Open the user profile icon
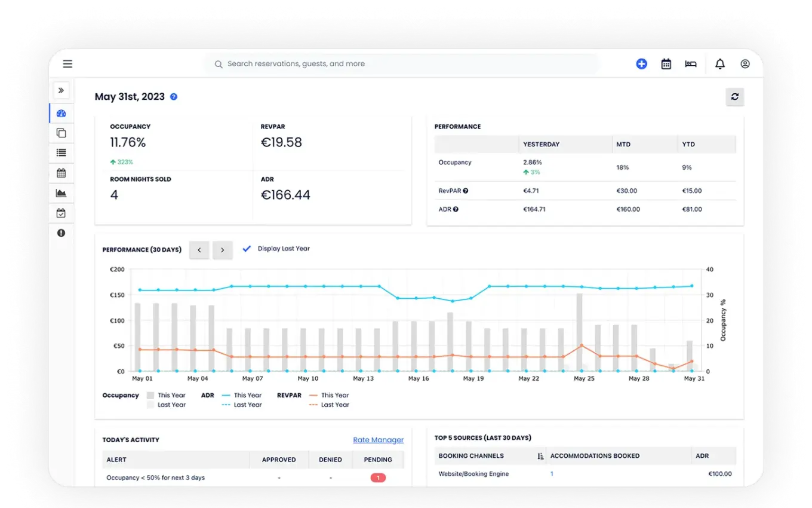812x508 pixels. click(x=745, y=63)
